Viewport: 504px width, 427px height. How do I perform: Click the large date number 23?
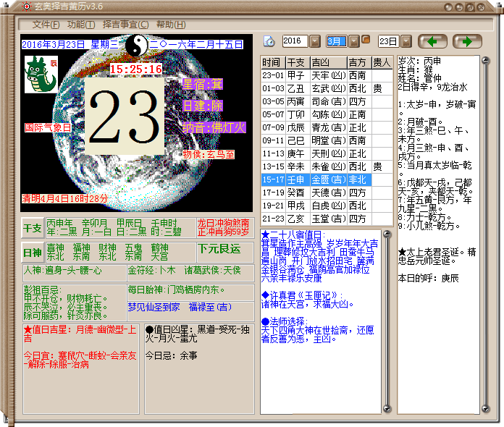(124, 115)
